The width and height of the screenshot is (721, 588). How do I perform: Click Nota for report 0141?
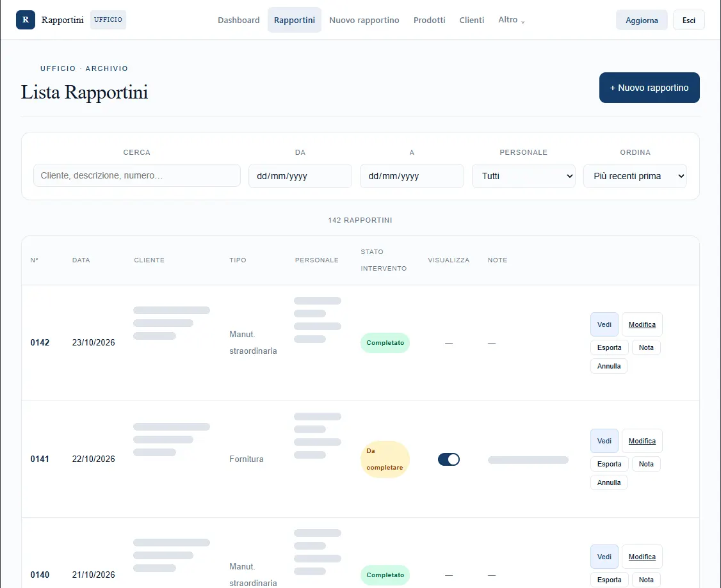tap(646, 464)
